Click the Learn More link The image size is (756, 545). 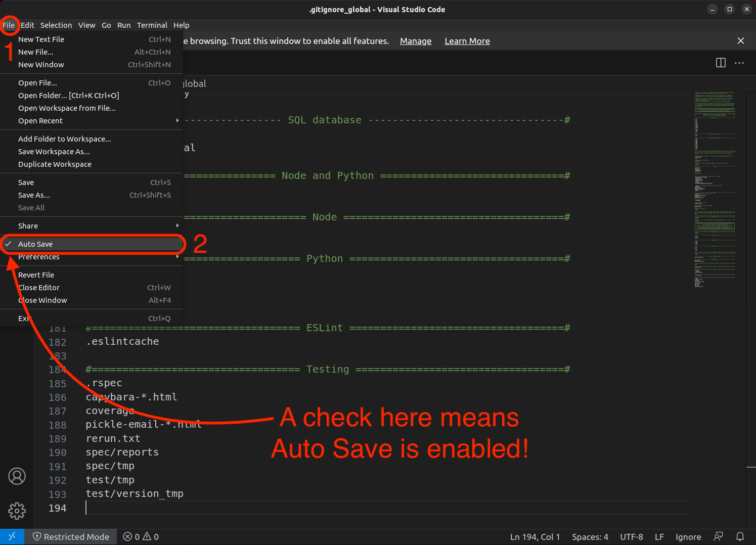pyautogui.click(x=467, y=41)
